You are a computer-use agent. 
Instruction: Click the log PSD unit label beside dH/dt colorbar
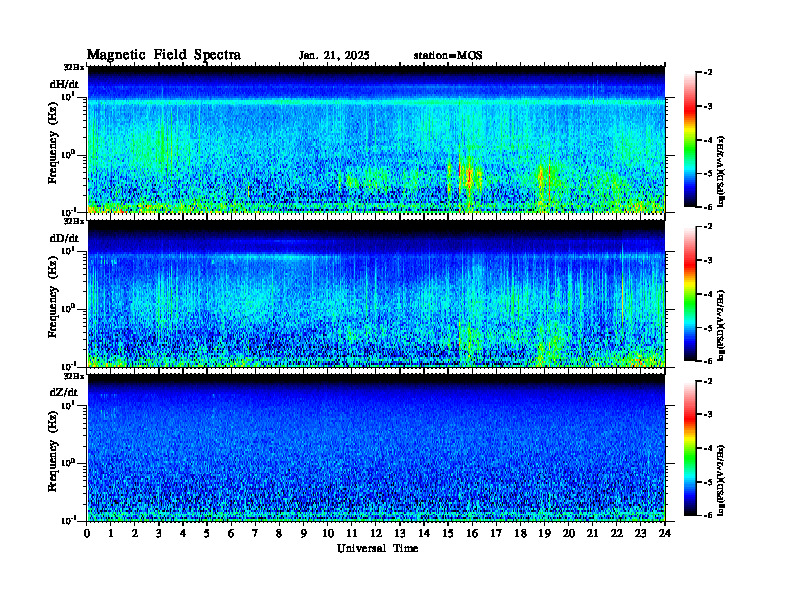[722, 172]
